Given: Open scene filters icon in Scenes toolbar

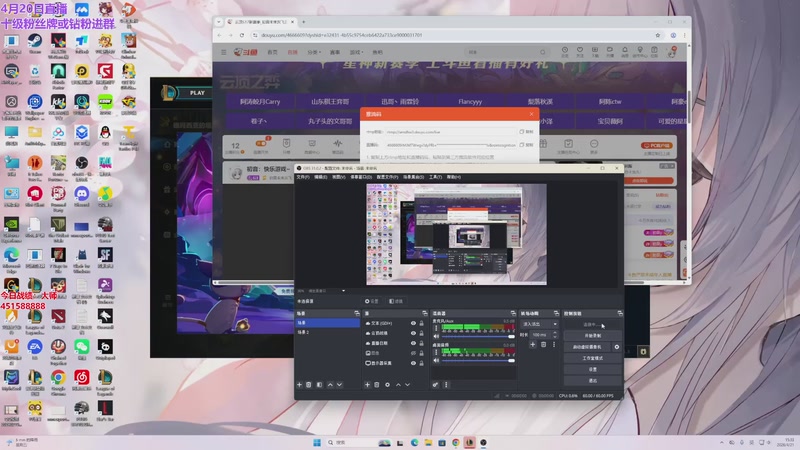Looking at the screenshot, I should point(319,385).
